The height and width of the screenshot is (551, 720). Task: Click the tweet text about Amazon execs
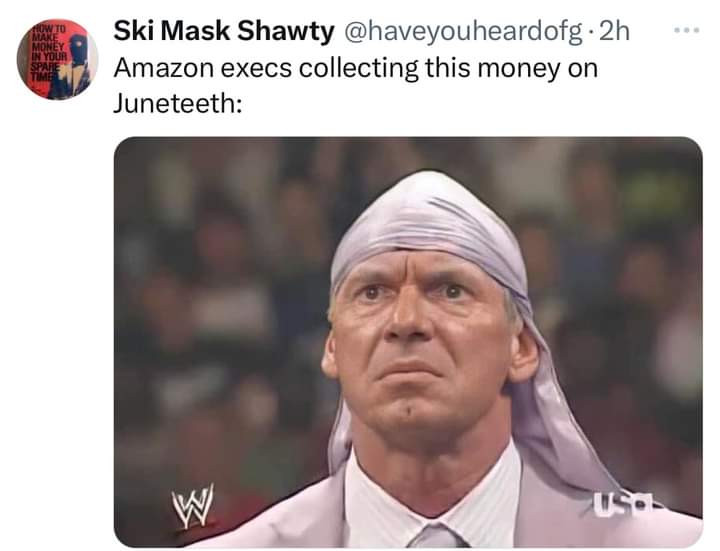(356, 85)
